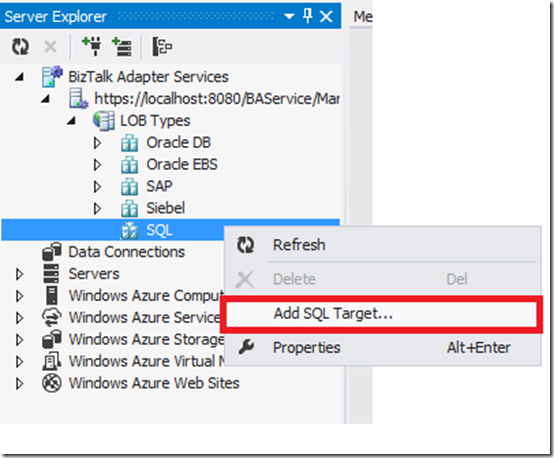Collapse the LOB Types node
The width and height of the screenshot is (554, 458).
tap(71, 121)
